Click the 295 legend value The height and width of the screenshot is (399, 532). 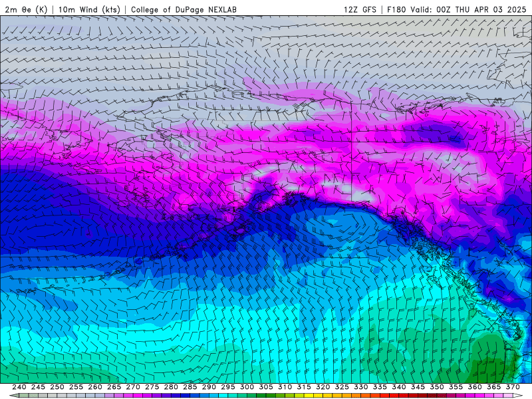[228, 387]
